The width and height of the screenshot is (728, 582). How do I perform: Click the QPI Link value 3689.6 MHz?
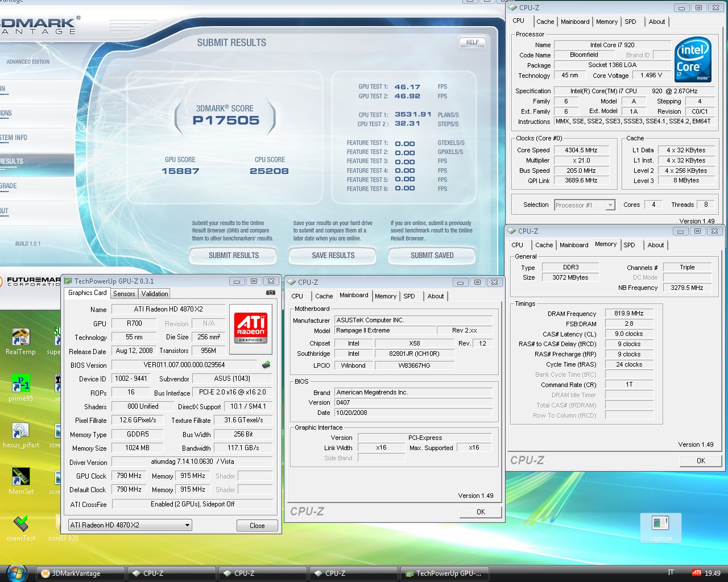[x=581, y=181]
